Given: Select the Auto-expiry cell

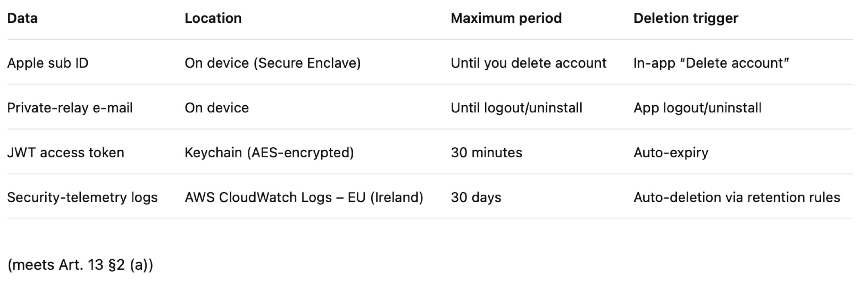Looking at the screenshot, I should click(x=671, y=152).
